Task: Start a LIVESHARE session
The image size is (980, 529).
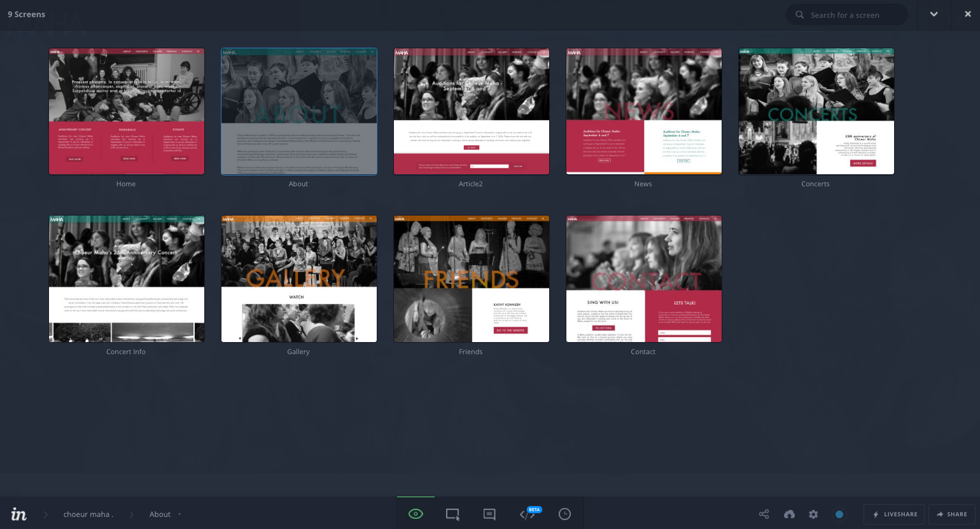Action: click(894, 514)
